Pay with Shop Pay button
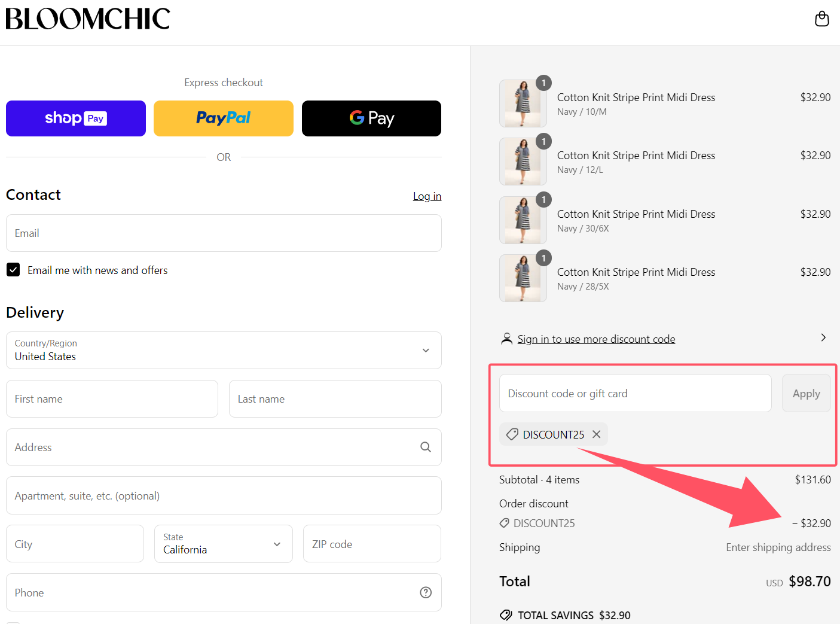 pyautogui.click(x=76, y=118)
